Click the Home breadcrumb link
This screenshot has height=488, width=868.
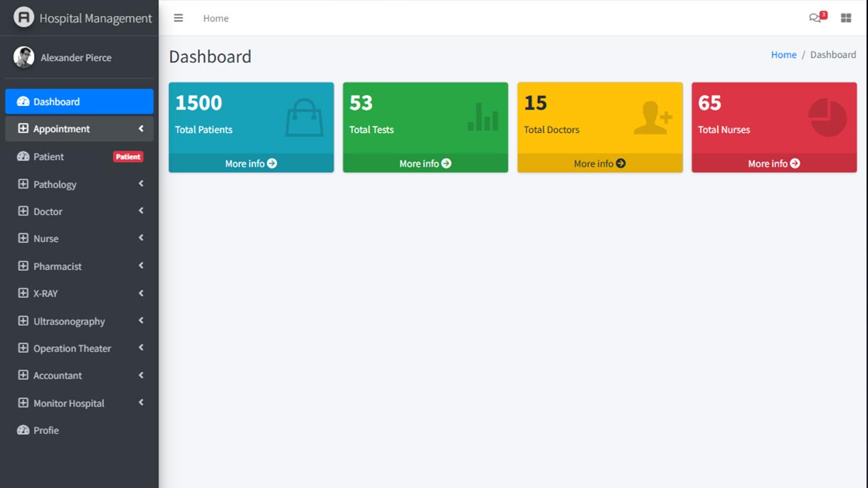783,55
